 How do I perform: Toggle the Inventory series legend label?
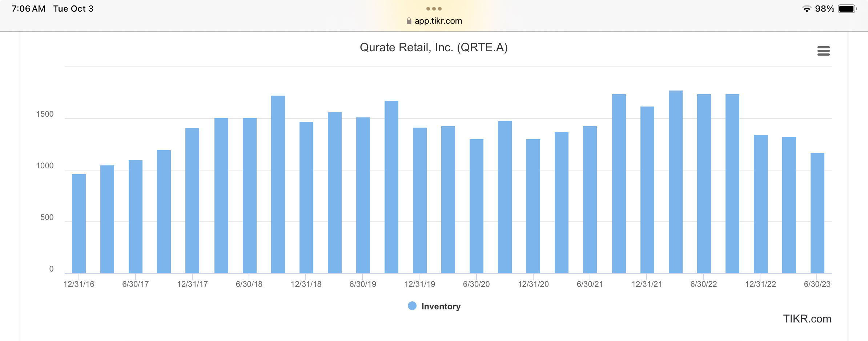[441, 306]
